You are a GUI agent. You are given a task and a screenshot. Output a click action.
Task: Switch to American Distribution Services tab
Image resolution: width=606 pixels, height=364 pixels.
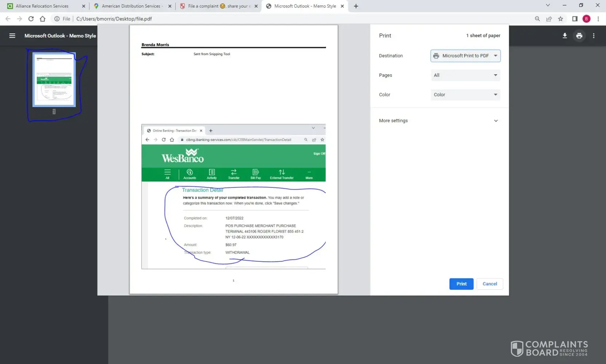pos(131,6)
